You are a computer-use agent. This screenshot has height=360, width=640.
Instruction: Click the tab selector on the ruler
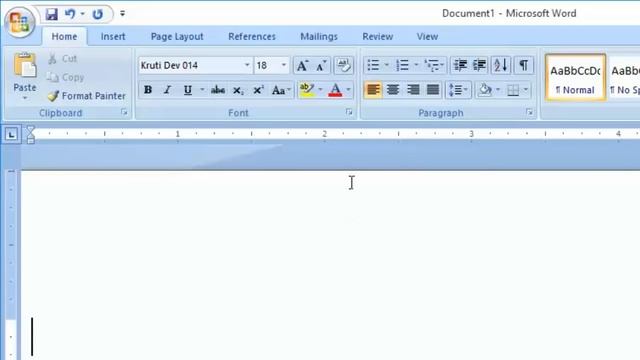tap(11, 134)
